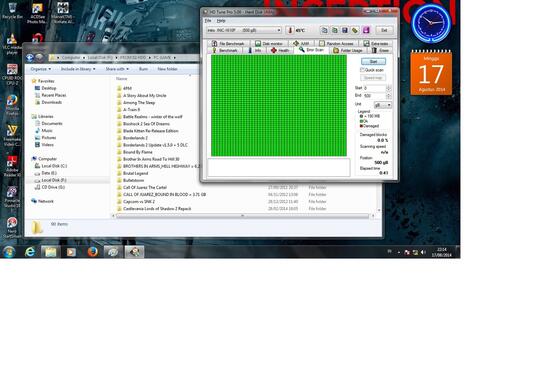Click Burn in Explorer toolbar
Screen dimensions: 540x366
[143, 69]
